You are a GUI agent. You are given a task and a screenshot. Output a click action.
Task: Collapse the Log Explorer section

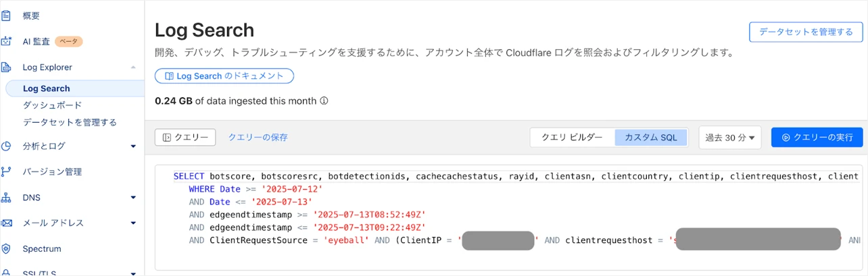pos(133,67)
